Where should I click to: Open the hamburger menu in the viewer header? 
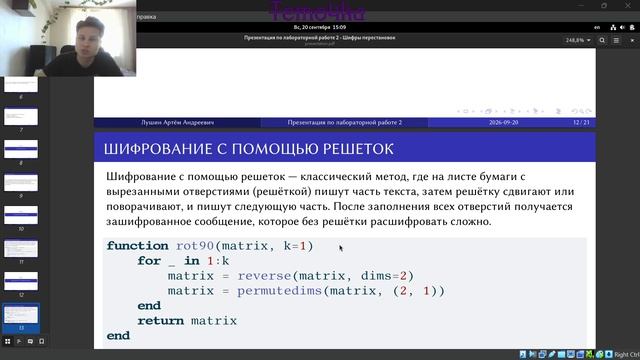[x=616, y=40]
